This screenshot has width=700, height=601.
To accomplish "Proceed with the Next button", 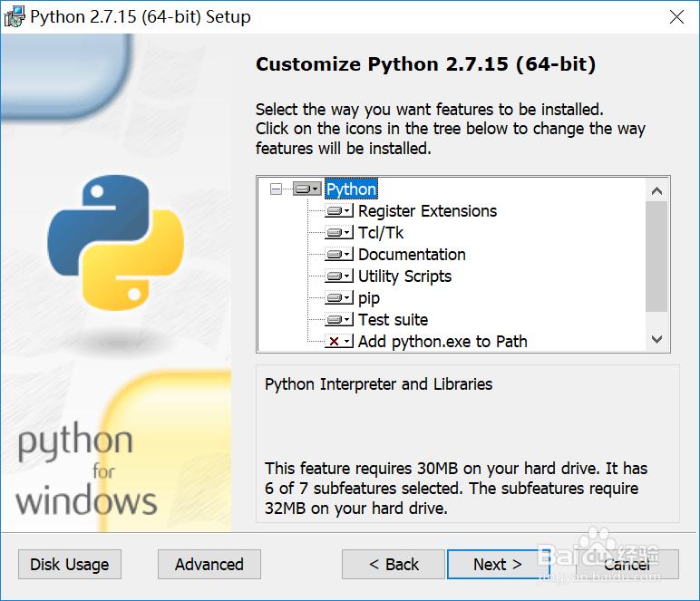I will [x=498, y=564].
